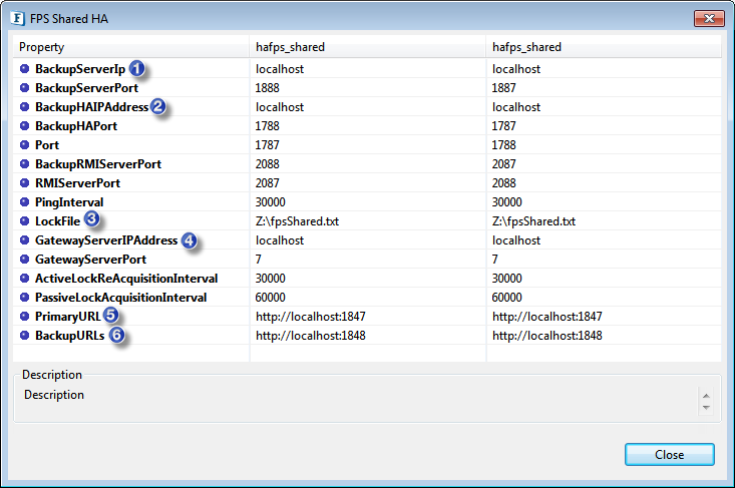
Task: Close the dialog with the red X
Action: click(709, 18)
